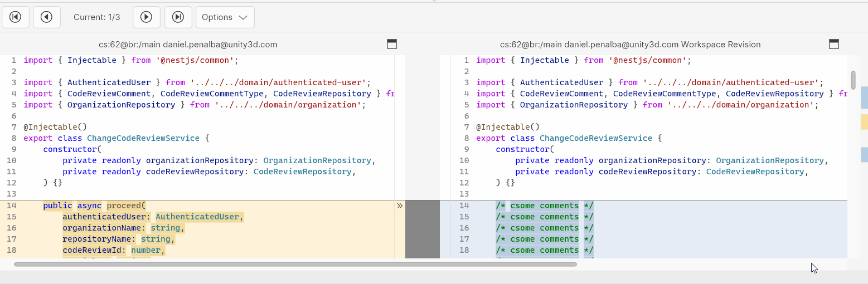This screenshot has width=868, height=284.
Task: Open the Options dropdown
Action: (x=225, y=17)
